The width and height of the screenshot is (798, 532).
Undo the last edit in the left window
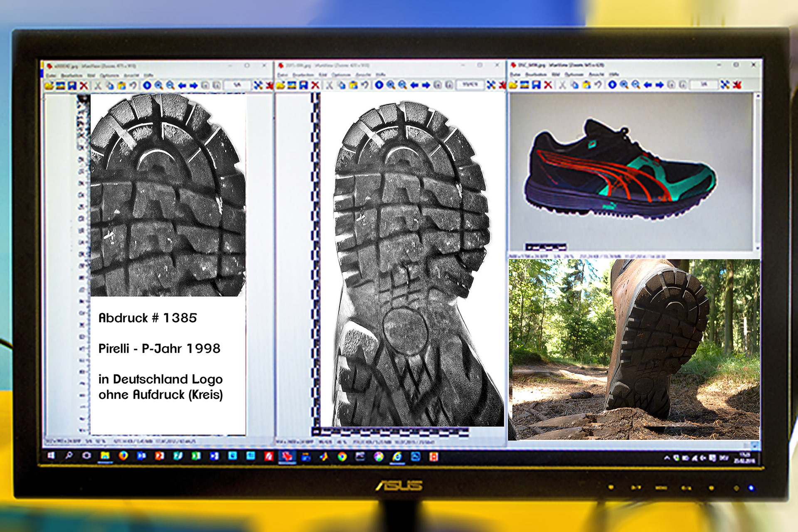[133, 86]
